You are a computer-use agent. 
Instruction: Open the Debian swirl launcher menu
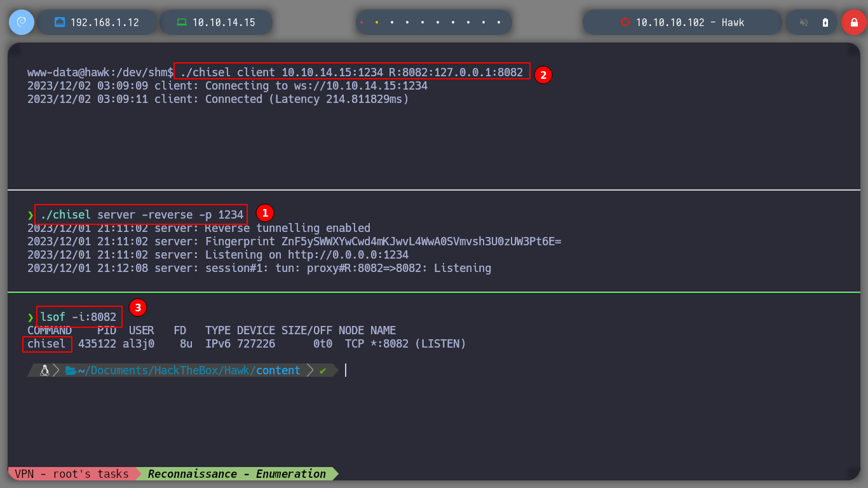click(21, 22)
